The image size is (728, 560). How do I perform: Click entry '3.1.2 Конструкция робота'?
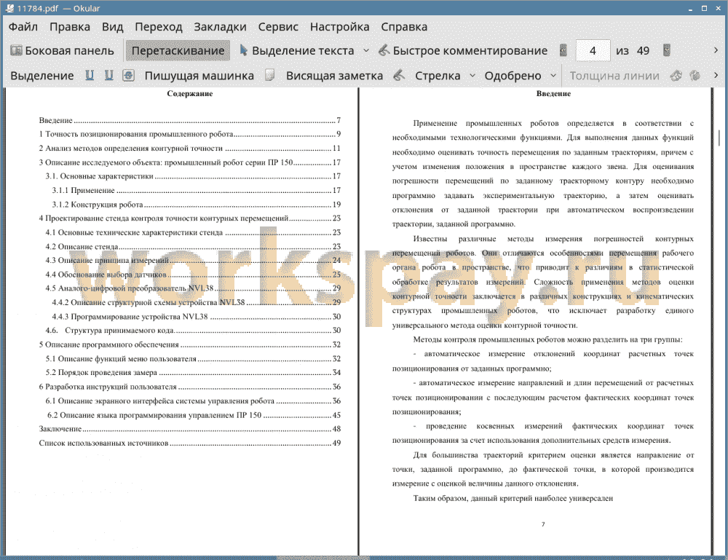[x=196, y=205]
